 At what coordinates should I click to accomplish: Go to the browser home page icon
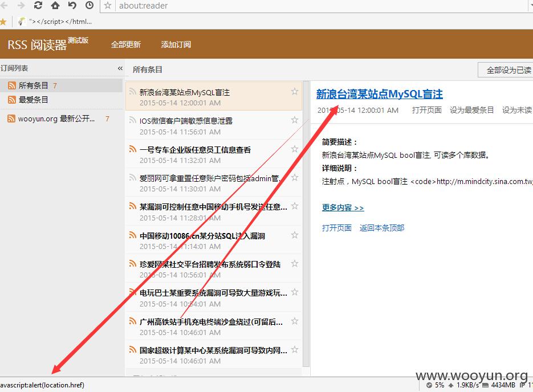tap(55, 5)
